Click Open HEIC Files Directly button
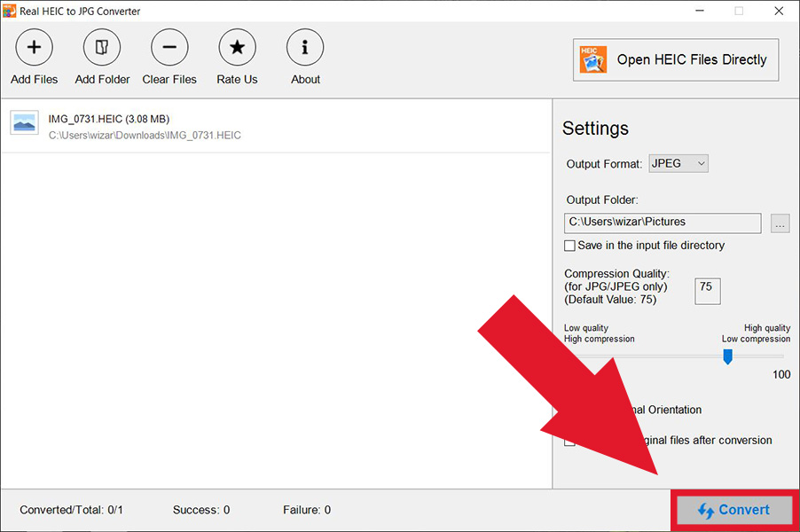This screenshot has width=800, height=532. (x=676, y=60)
